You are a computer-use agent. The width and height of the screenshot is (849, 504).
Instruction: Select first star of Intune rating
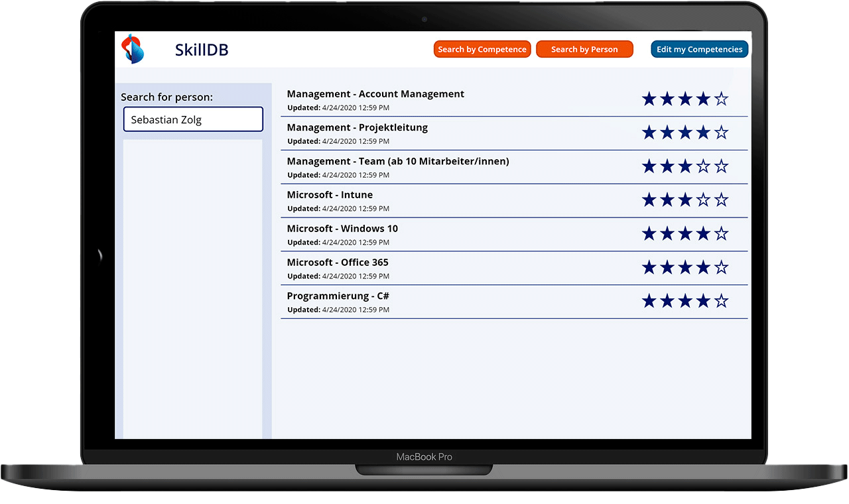coord(649,200)
